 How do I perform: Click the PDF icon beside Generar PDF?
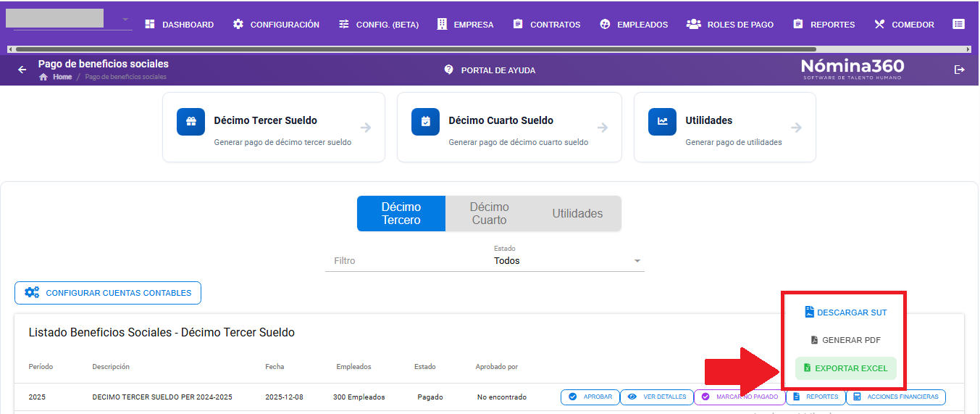[814, 340]
